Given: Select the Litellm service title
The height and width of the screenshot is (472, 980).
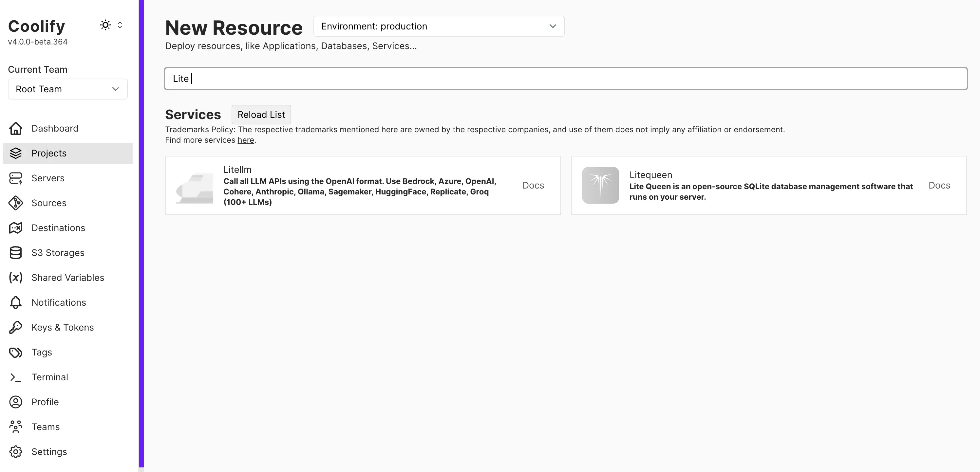Looking at the screenshot, I should pyautogui.click(x=237, y=170).
